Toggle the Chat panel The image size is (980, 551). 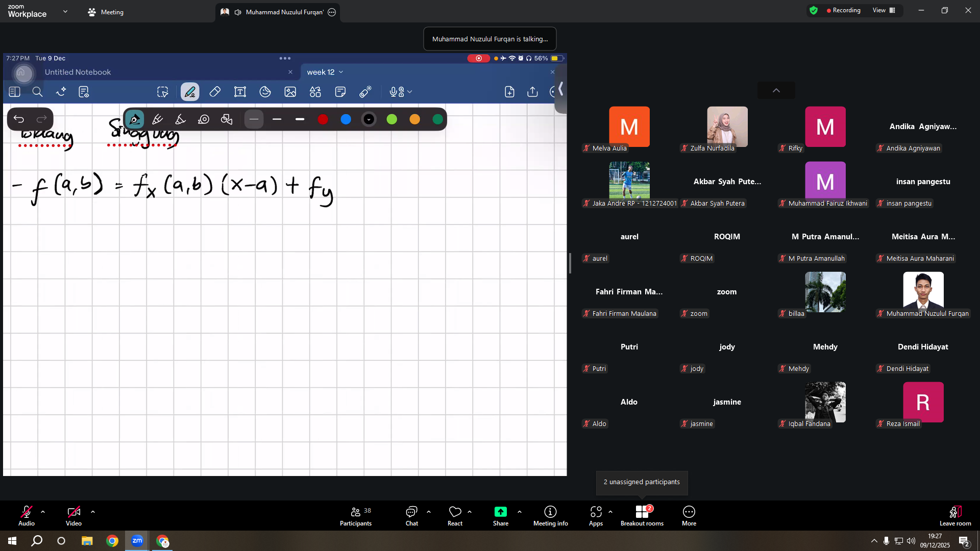[x=411, y=515]
